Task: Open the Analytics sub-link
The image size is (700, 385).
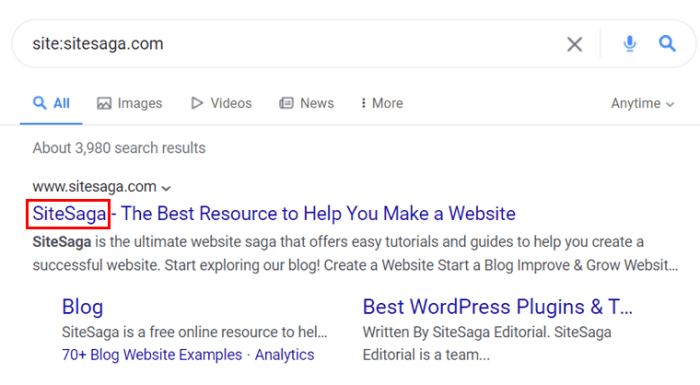Action: coord(284,355)
